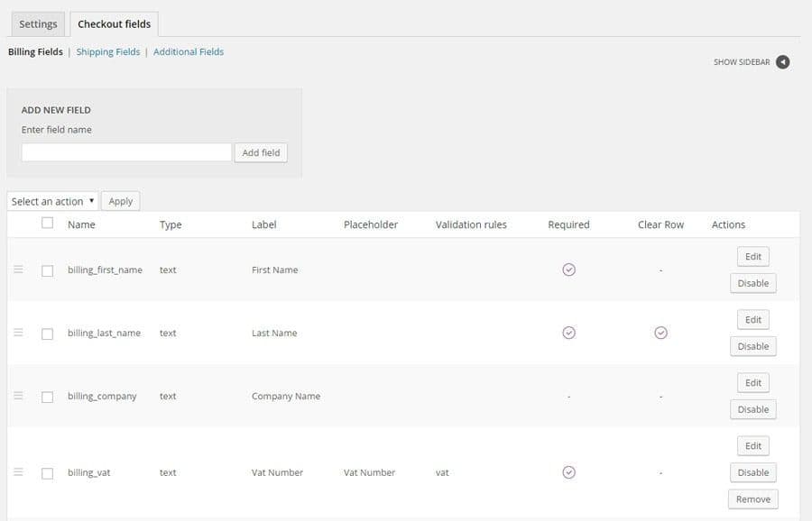Disable the billing_company field

pyautogui.click(x=753, y=410)
